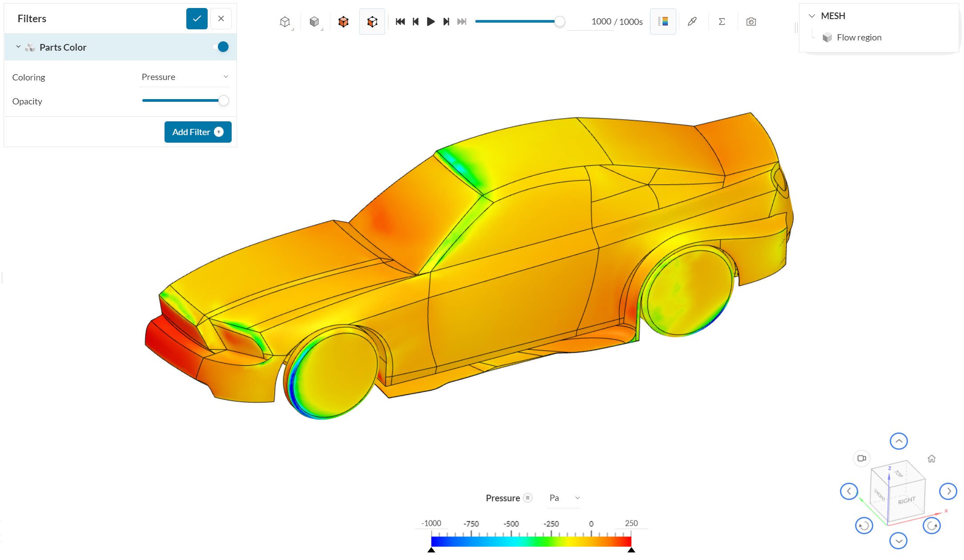The width and height of the screenshot is (964, 560).
Task: Toggle the Parts Color filter switch
Action: [221, 47]
